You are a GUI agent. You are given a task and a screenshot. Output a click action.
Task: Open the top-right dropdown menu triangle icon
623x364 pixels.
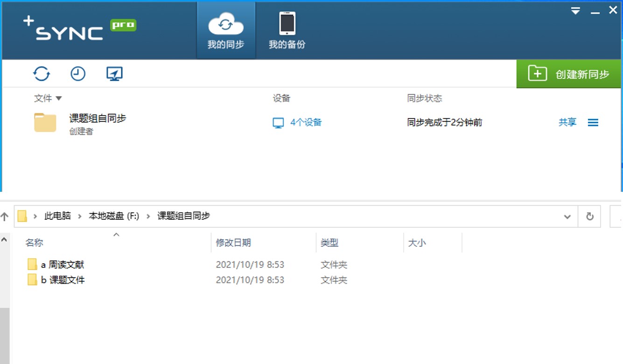point(575,11)
